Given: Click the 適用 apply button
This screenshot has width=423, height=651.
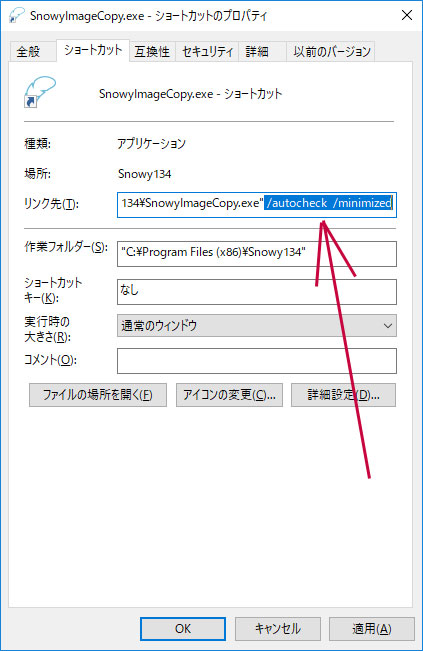Looking at the screenshot, I should pyautogui.click(x=372, y=629).
